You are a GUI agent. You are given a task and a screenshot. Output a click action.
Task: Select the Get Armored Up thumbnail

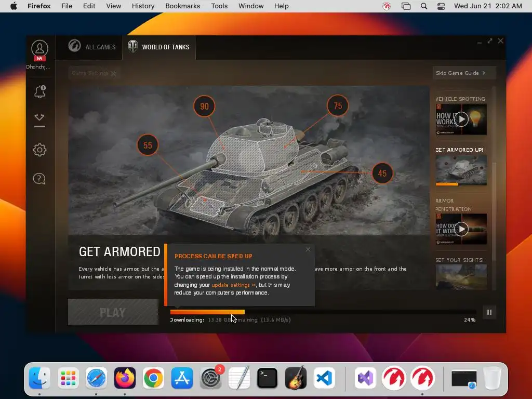tap(461, 170)
